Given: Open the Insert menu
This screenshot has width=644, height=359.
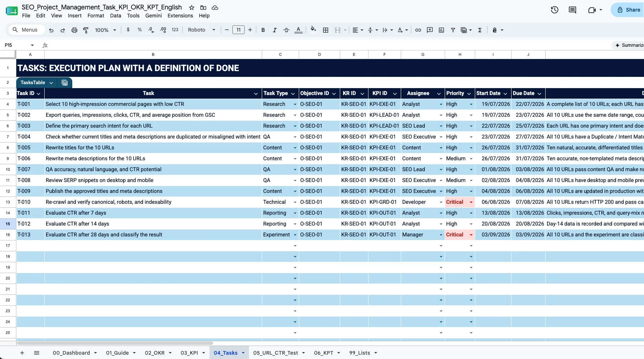Looking at the screenshot, I should click(75, 16).
